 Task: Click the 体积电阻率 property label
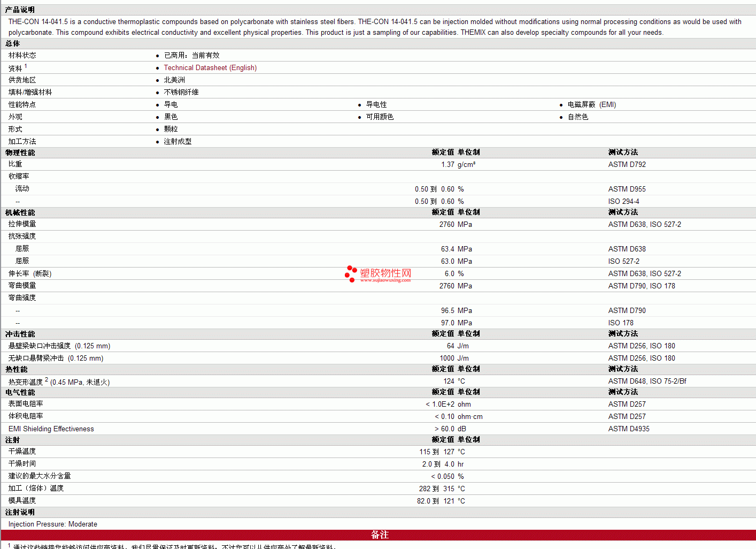tap(26, 416)
